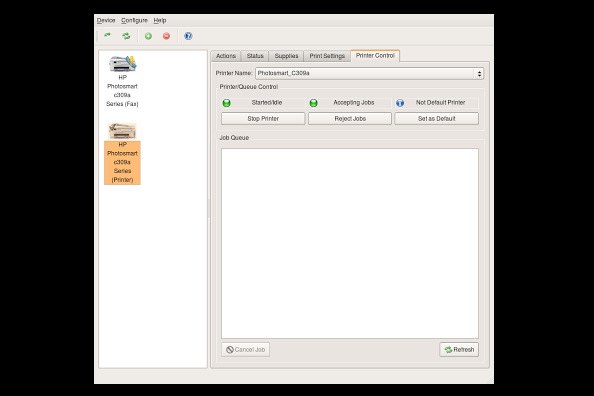Screen dimensions: 594x396
Task: Open the Help menu
Action: pos(160,20)
